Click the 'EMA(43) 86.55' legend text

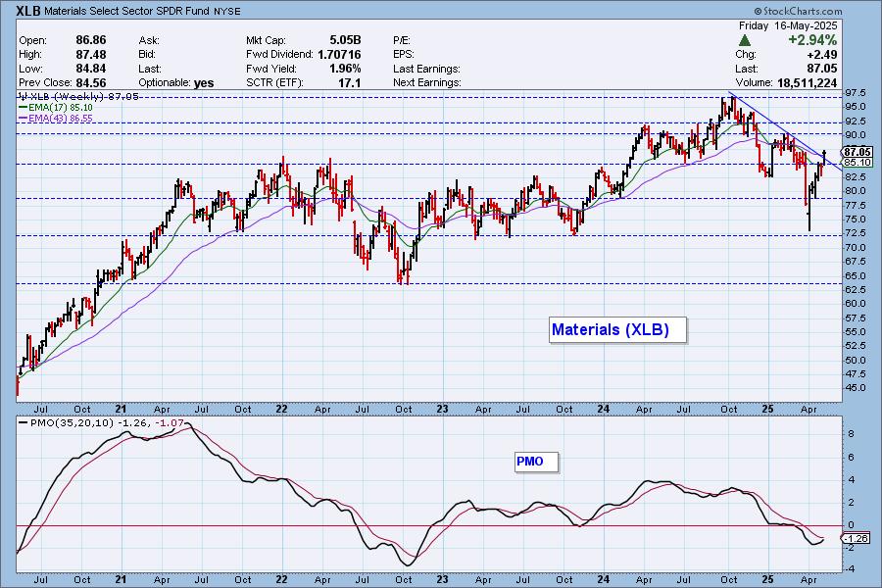tap(60, 119)
